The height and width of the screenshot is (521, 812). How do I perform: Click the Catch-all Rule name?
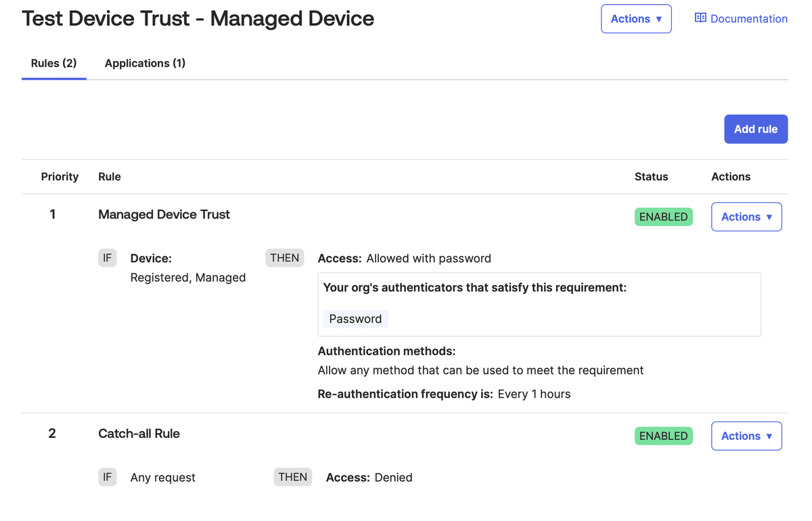(139, 433)
